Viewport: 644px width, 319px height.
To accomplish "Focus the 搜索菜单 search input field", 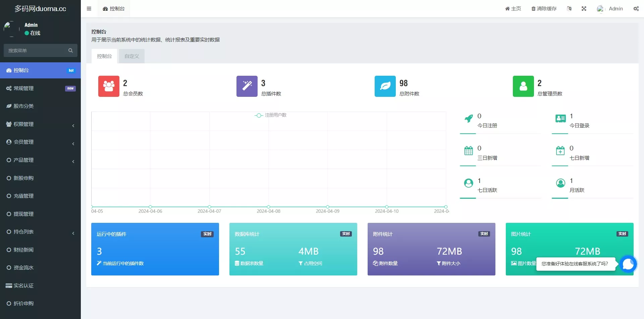I will [35, 51].
